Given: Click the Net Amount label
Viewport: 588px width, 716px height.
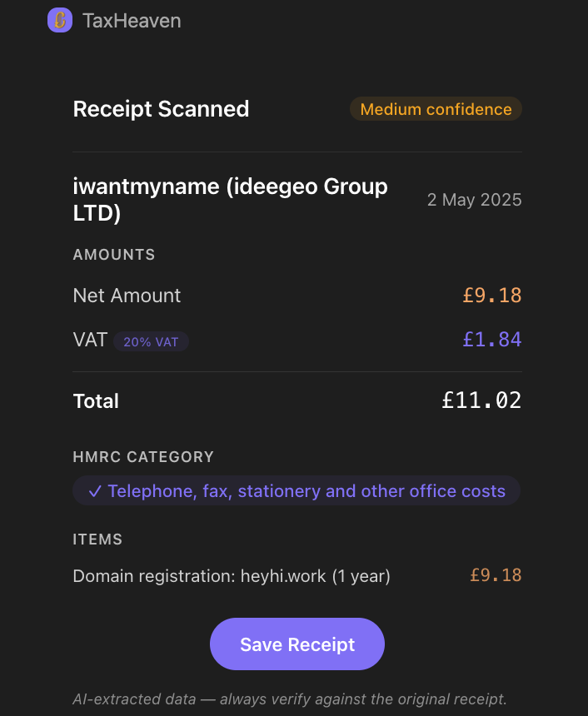Looking at the screenshot, I should click(127, 296).
